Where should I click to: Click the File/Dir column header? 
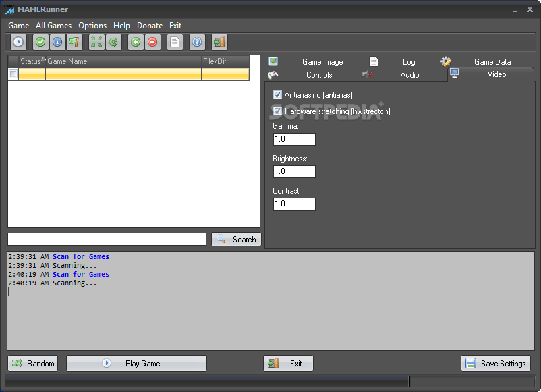click(225, 61)
